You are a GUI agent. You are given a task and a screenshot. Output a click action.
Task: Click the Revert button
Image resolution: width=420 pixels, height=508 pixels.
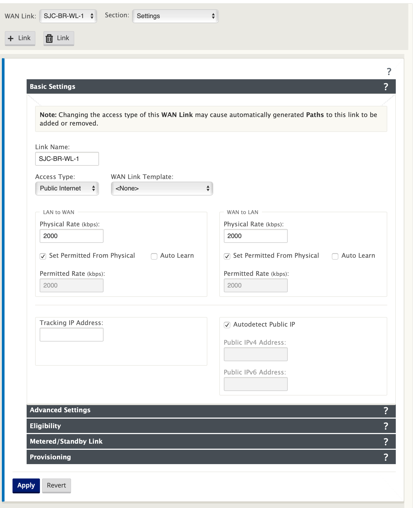(56, 486)
